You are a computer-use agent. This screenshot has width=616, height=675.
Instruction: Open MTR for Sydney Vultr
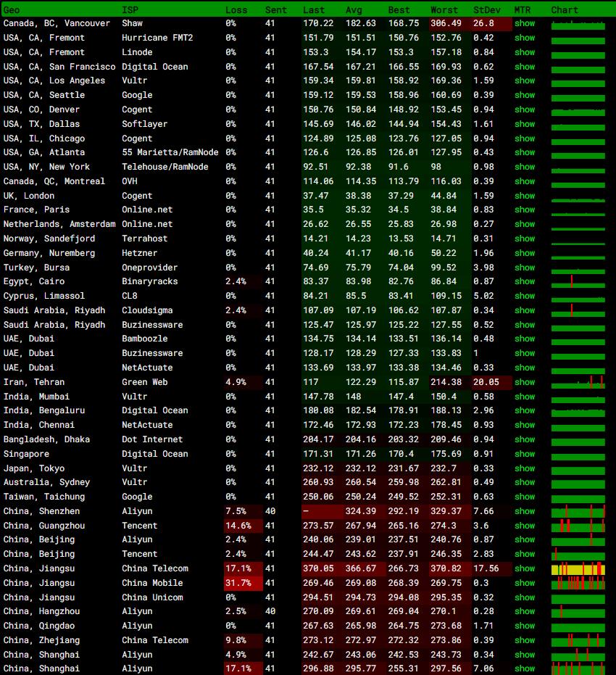(525, 482)
